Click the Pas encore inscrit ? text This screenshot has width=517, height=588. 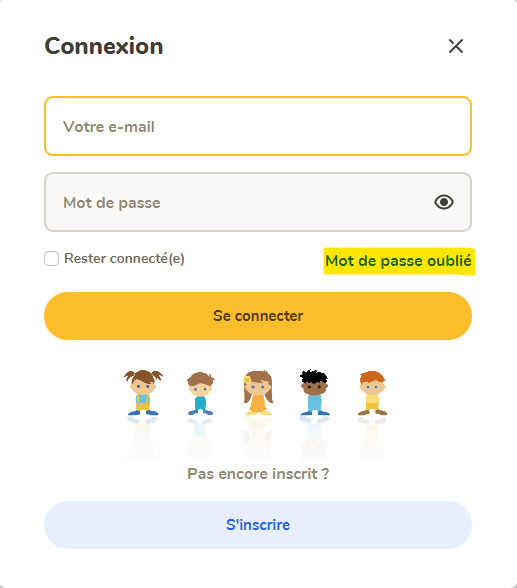click(x=258, y=474)
